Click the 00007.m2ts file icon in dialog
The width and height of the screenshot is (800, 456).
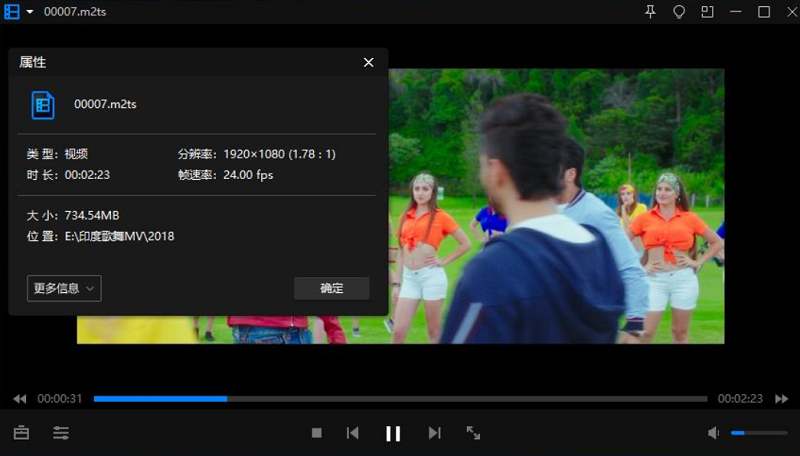click(43, 104)
